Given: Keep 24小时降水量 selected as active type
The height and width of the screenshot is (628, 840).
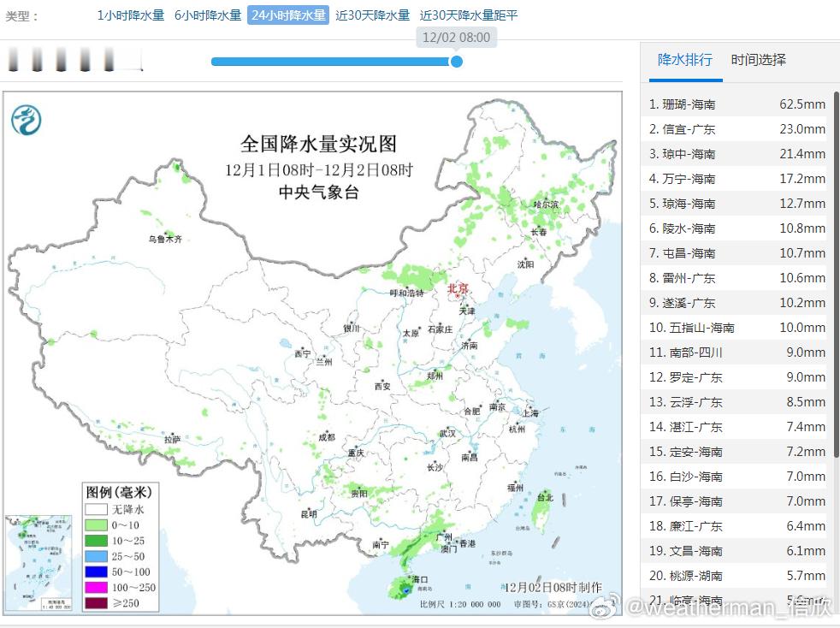Looking at the screenshot, I should click(x=287, y=15).
